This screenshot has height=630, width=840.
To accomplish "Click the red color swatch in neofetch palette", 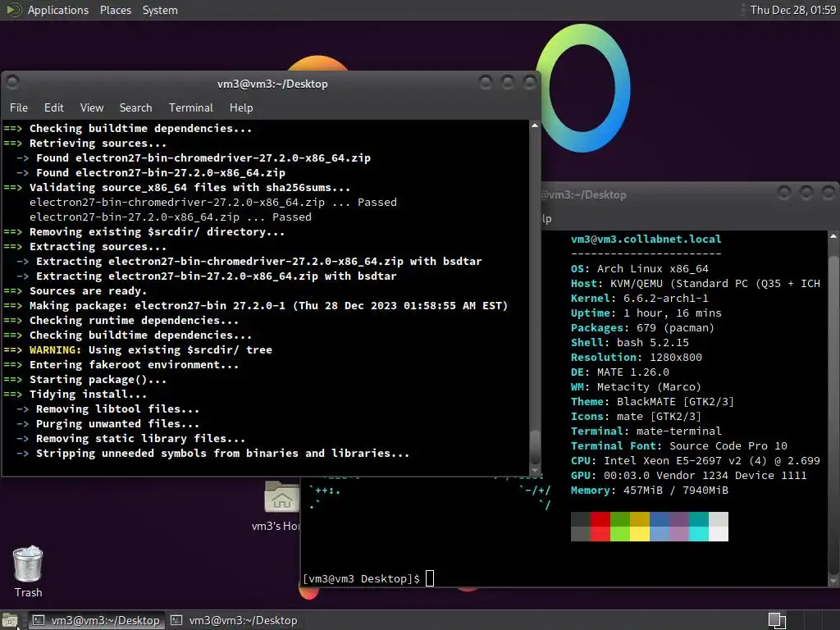I will click(x=600, y=527).
